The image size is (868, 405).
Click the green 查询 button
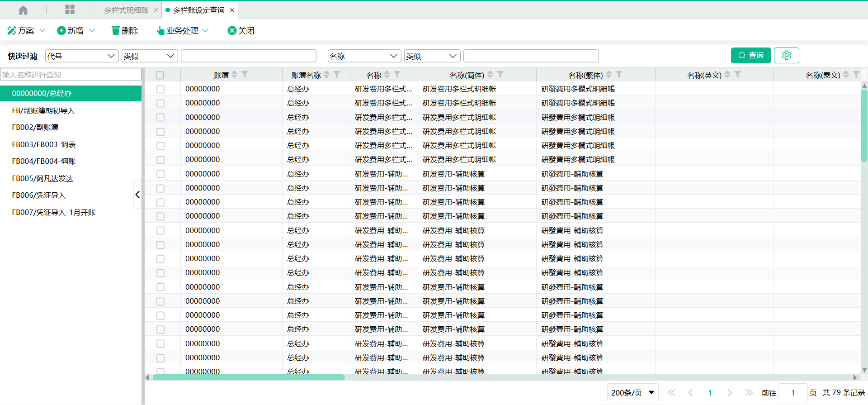[750, 55]
